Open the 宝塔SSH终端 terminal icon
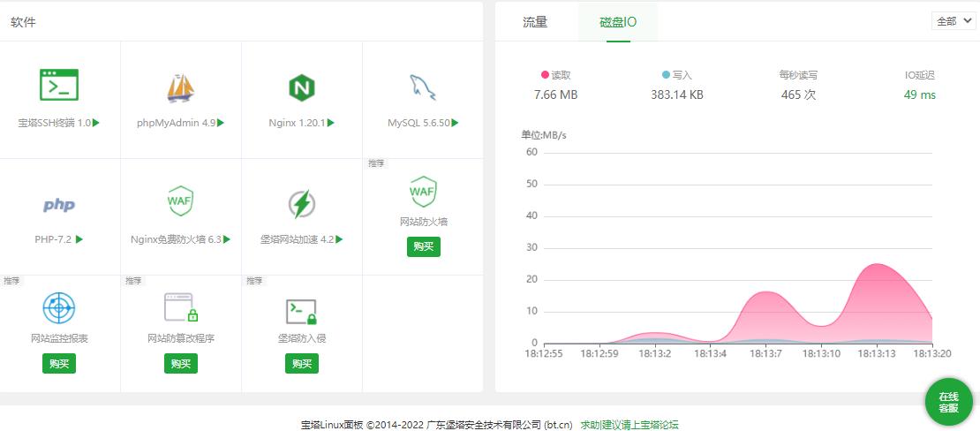 [x=59, y=85]
